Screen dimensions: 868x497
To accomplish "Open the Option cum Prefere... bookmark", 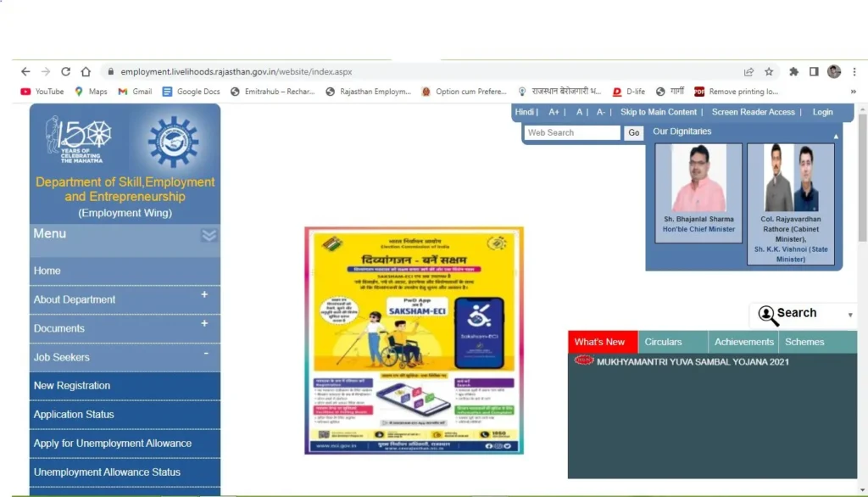I will tap(464, 92).
